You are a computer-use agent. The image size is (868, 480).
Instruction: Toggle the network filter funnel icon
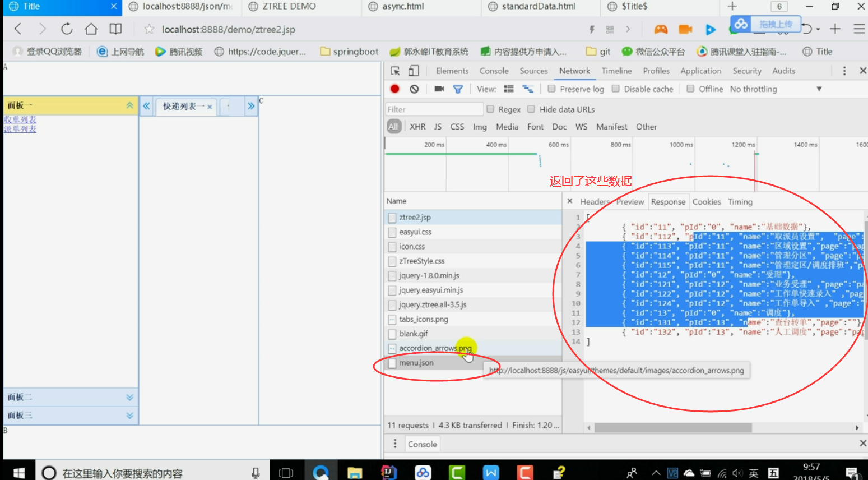458,89
